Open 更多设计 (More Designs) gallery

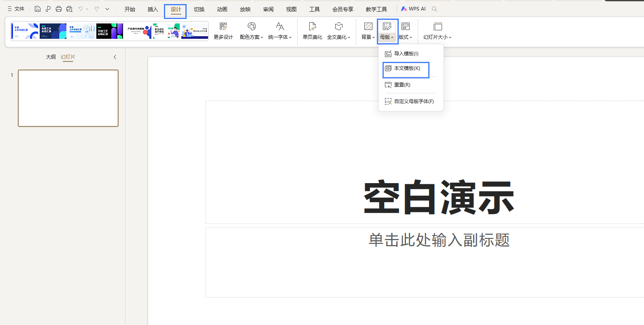223,31
